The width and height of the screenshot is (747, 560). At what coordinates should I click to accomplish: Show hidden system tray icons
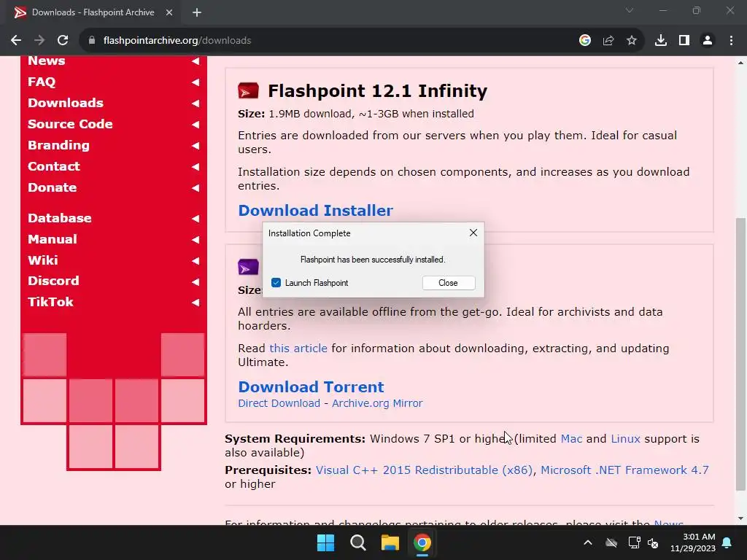[588, 542]
